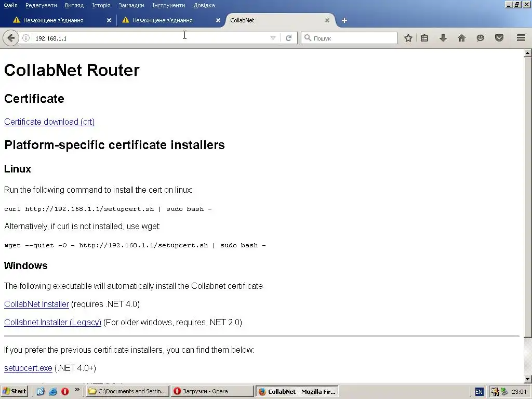Expand quick launch overflow chevron
Screen dimensions: 532x399
(x=77, y=390)
